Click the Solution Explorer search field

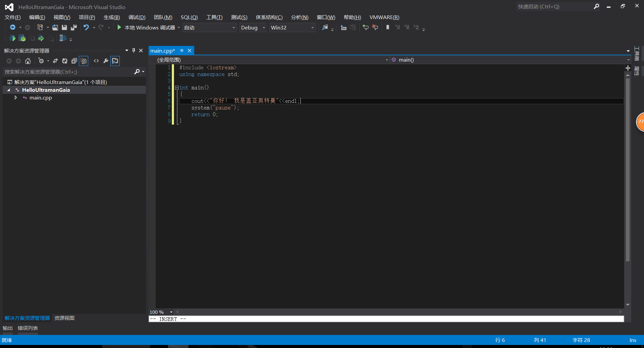pos(67,72)
